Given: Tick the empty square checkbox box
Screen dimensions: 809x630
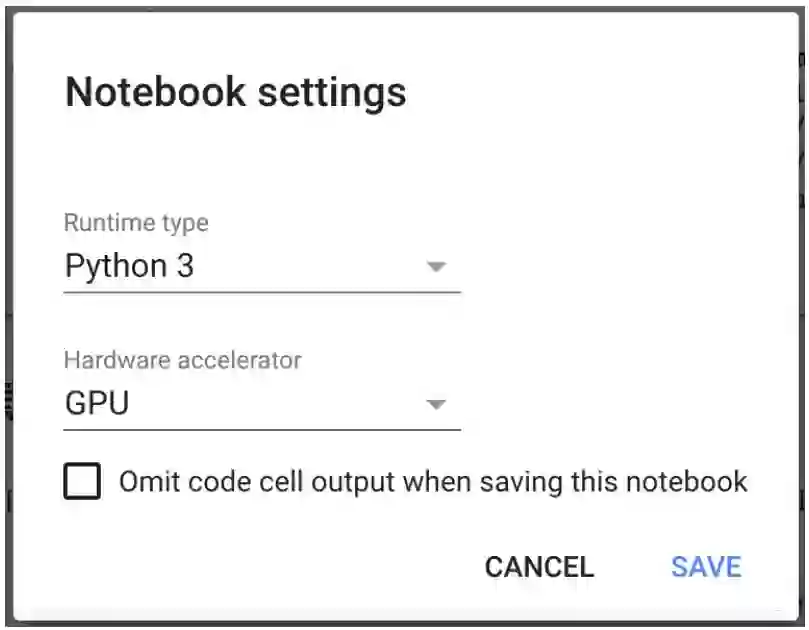Looking at the screenshot, I should (x=82, y=481).
